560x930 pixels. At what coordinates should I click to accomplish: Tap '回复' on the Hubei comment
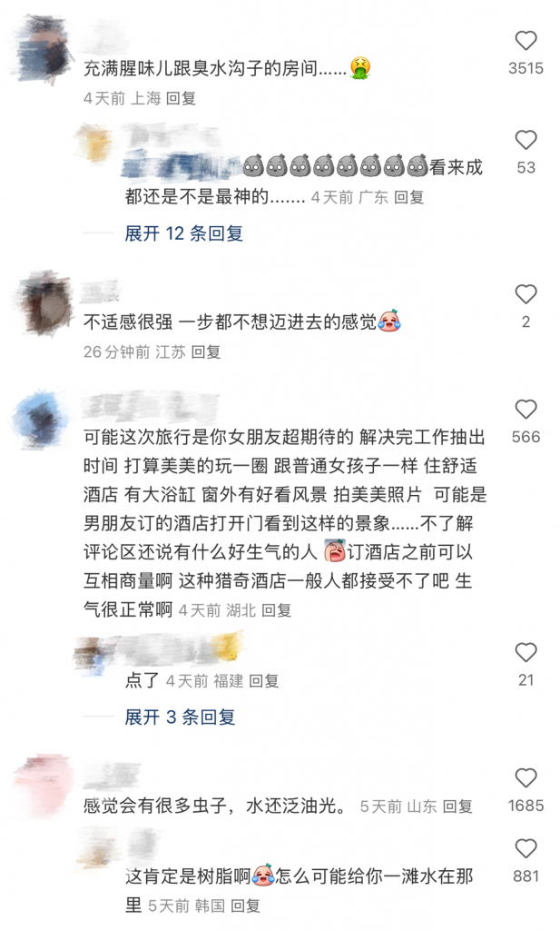pos(276,609)
